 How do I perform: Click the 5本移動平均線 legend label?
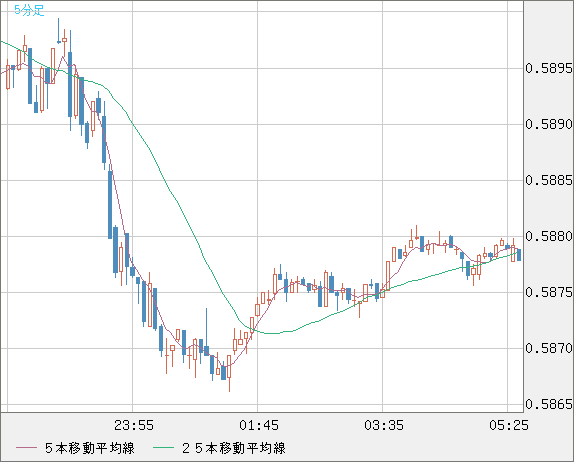pos(90,448)
